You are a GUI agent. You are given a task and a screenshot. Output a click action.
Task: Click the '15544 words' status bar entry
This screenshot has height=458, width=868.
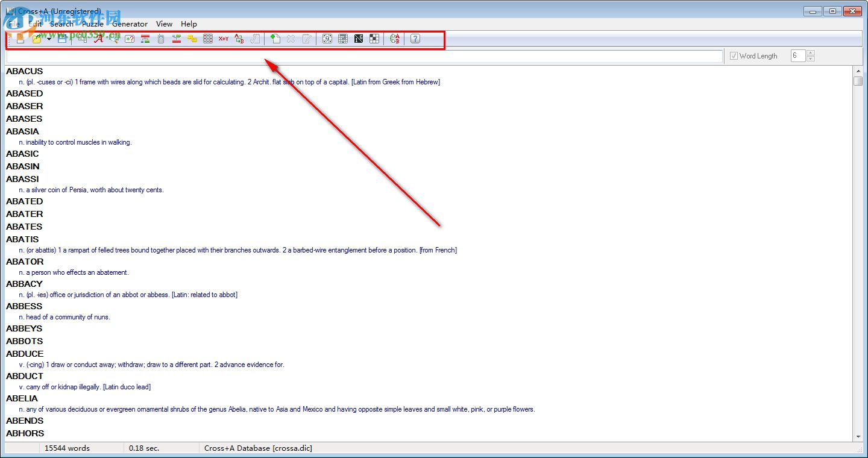(67, 448)
